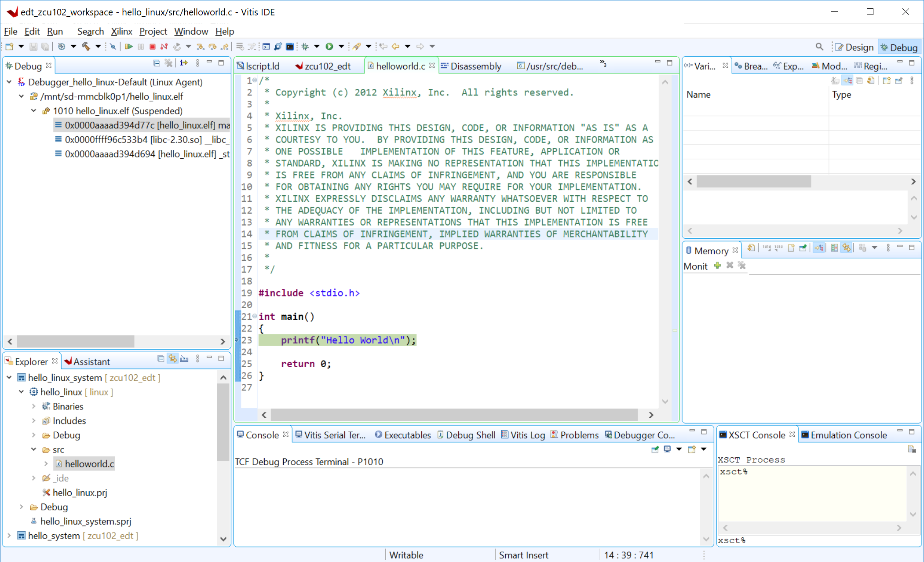This screenshot has width=924, height=562.
Task: Expand the hello_system project node
Action: point(9,535)
